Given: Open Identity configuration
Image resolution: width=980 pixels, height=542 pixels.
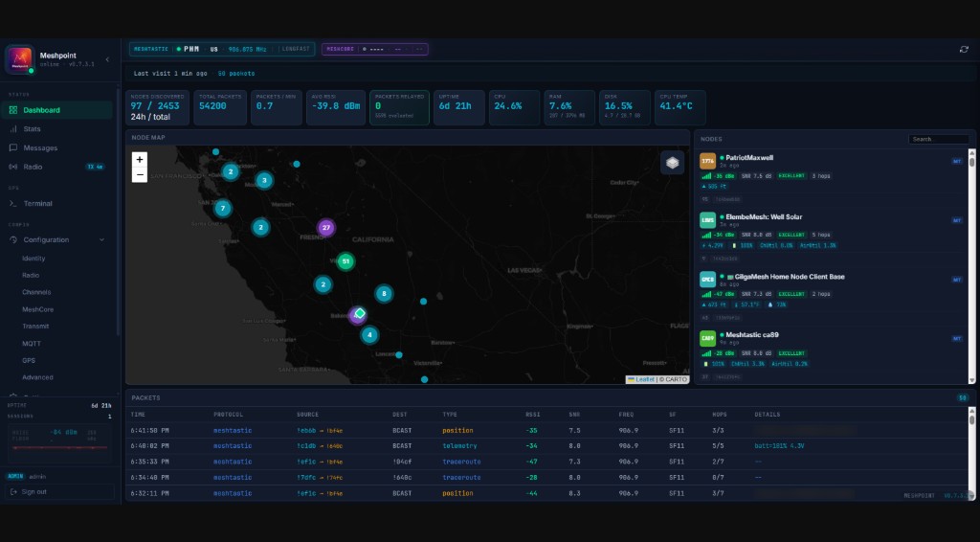Looking at the screenshot, I should 33,259.
